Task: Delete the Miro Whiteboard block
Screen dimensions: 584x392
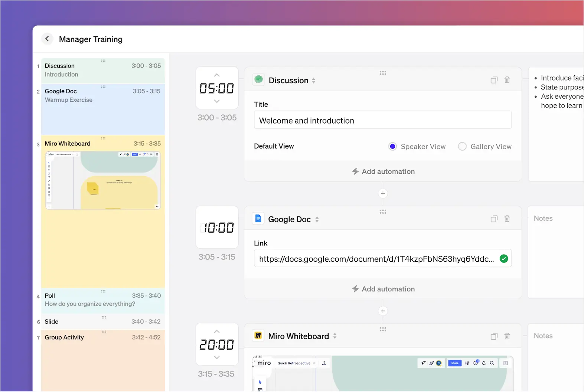Action: 507,336
